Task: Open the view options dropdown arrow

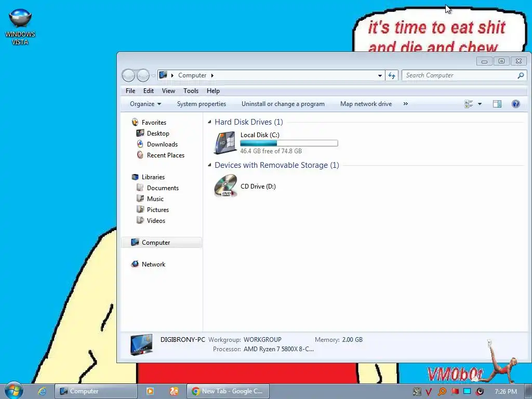Action: 480,104
